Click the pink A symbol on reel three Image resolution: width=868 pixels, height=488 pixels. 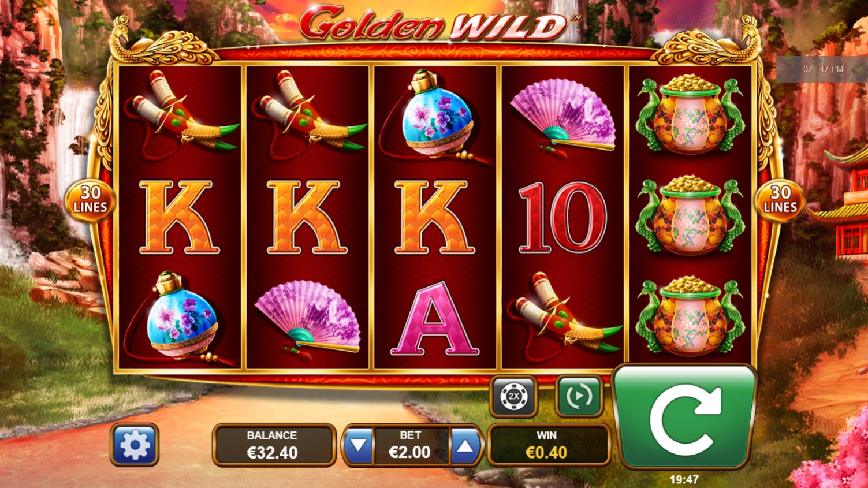tap(434, 318)
